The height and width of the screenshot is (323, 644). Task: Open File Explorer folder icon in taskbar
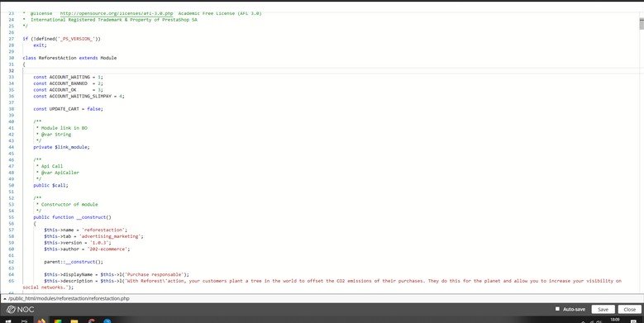(74, 321)
